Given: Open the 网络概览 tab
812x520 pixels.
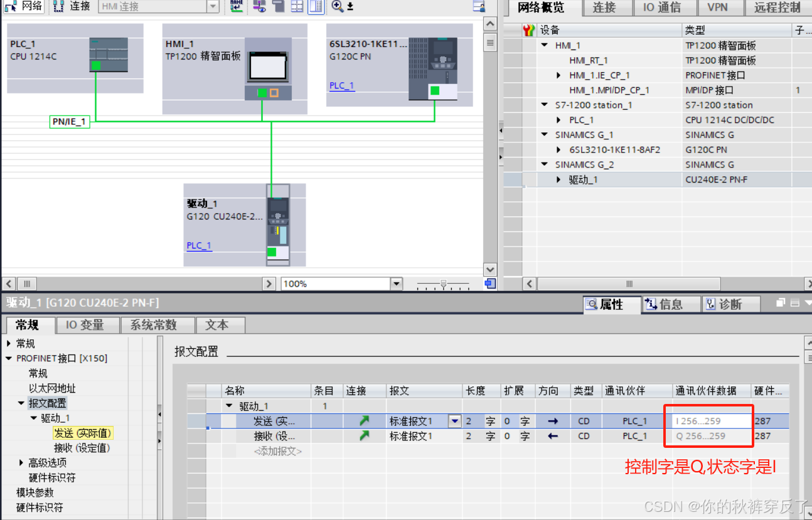Looking at the screenshot, I should pos(540,8).
